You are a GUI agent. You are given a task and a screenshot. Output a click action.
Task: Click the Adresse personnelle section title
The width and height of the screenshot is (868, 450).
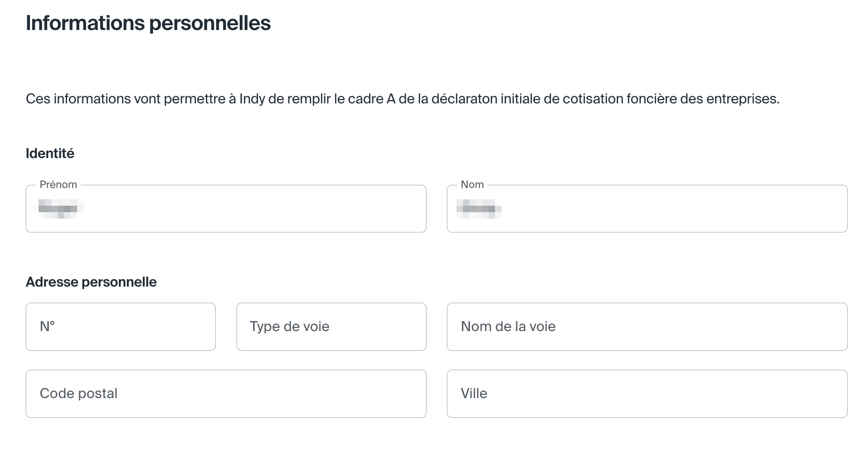91,282
